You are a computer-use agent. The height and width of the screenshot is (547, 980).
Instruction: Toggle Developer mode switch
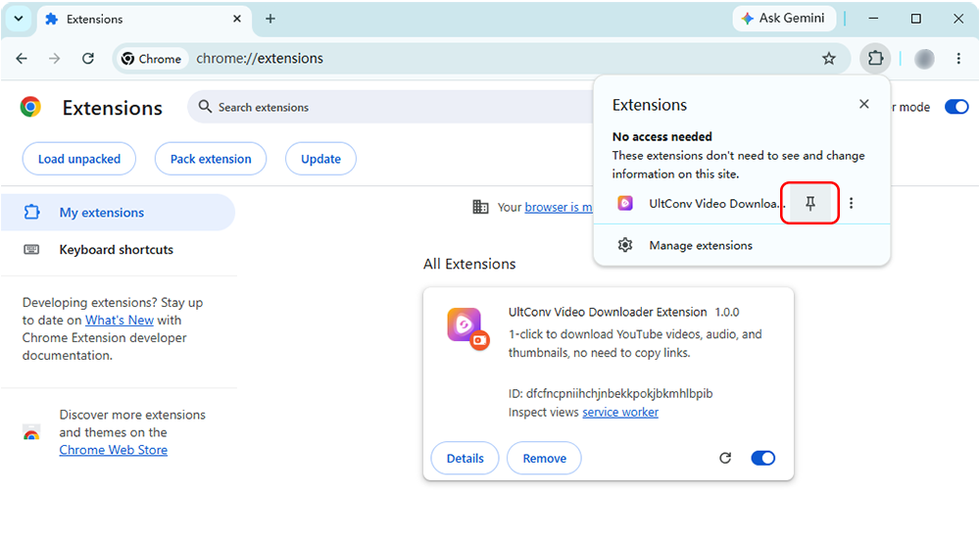pyautogui.click(x=956, y=107)
